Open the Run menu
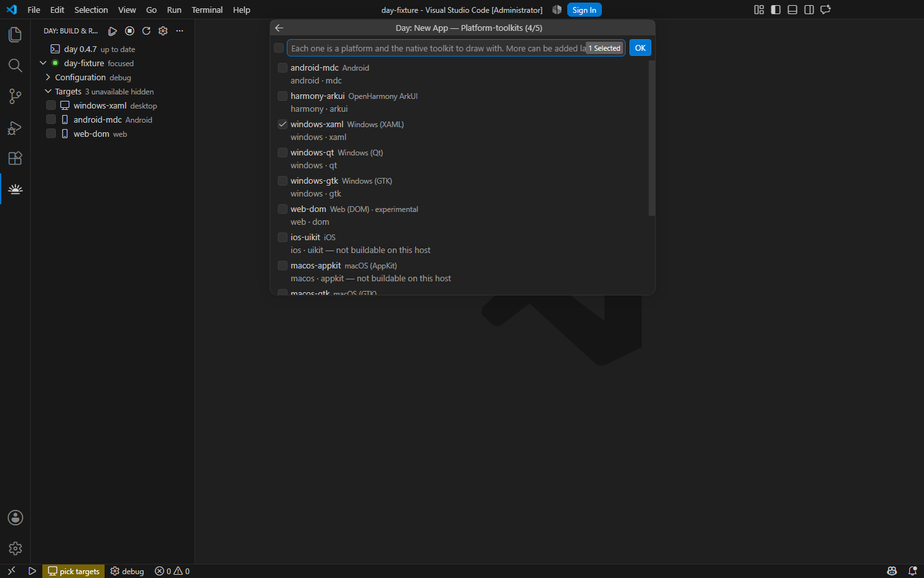924x578 pixels. click(x=174, y=10)
